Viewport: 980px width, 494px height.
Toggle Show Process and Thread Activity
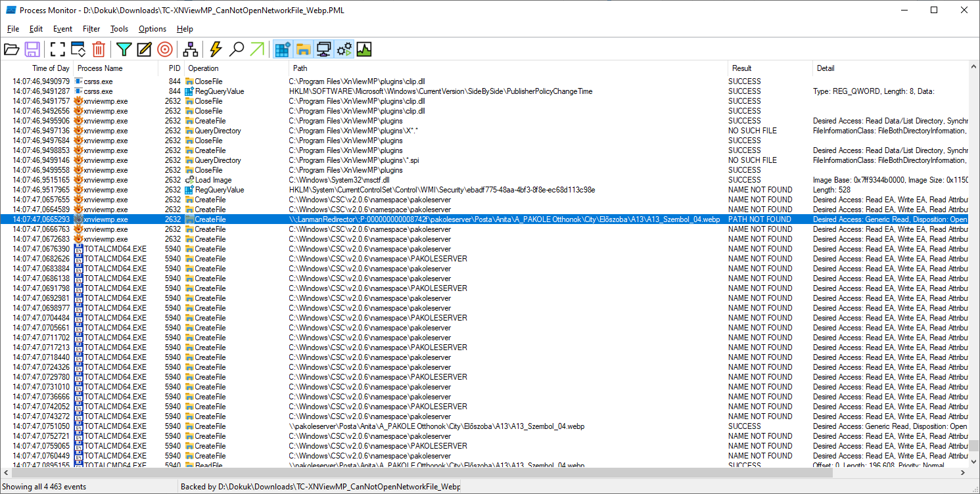click(344, 49)
